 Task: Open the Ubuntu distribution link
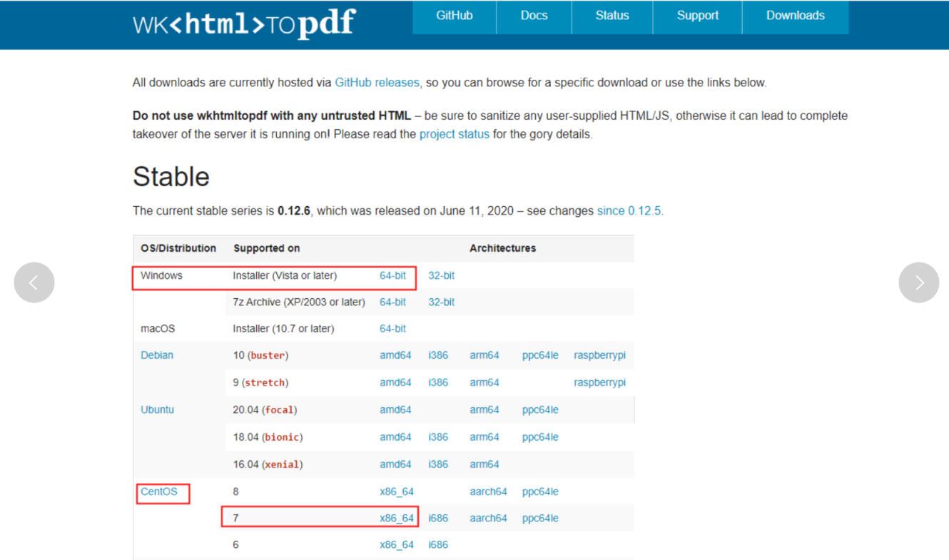tap(157, 410)
